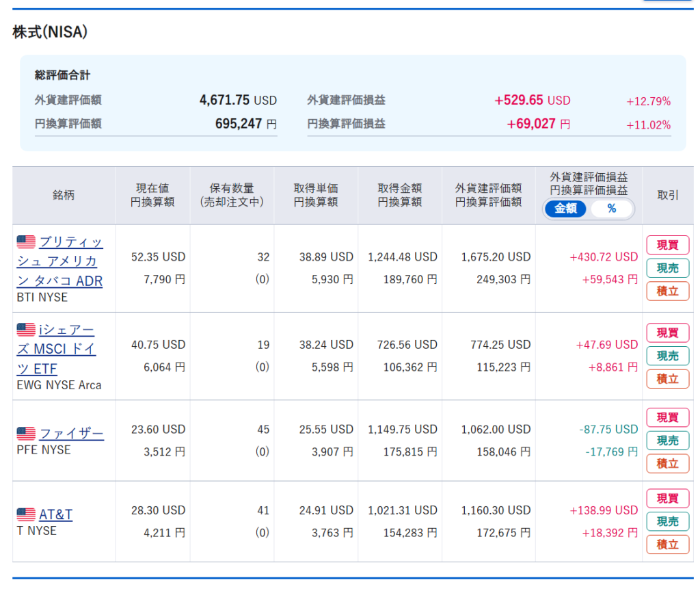Screen dimensions: 700x589
Task: Sell Pfizer using 現売 button
Action: (x=667, y=441)
